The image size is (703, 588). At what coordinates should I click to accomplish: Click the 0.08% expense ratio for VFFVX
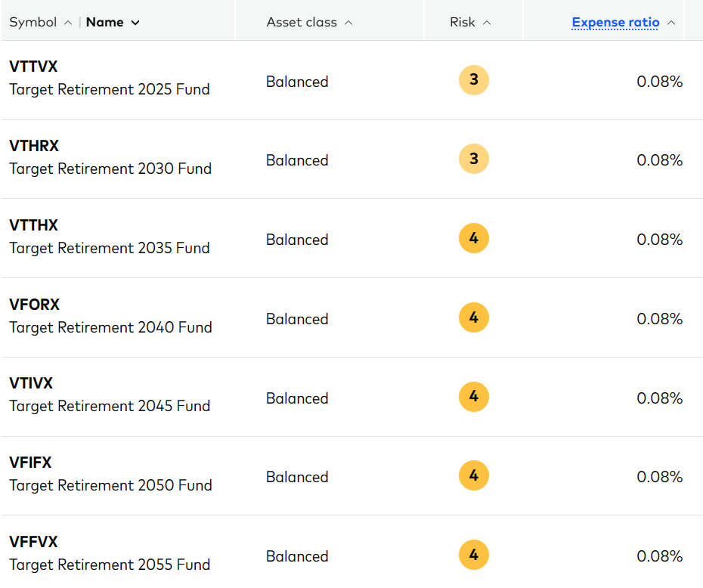click(x=659, y=556)
